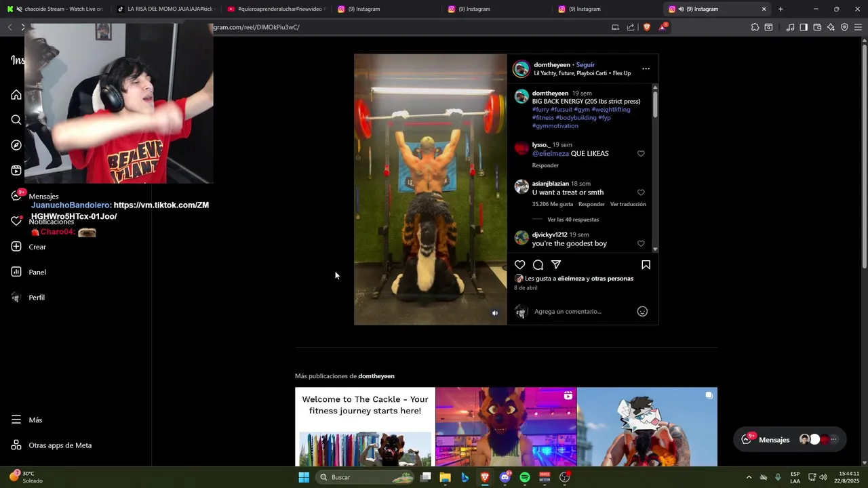
Task: Open the three-dot options on the reel
Action: [646, 68]
